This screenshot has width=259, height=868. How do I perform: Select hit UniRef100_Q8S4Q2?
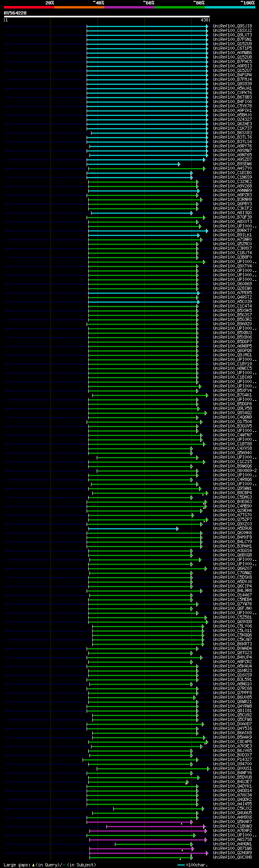232,413
